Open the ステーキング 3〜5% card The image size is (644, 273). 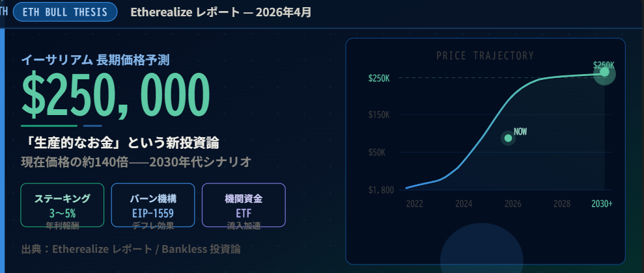tap(63, 205)
